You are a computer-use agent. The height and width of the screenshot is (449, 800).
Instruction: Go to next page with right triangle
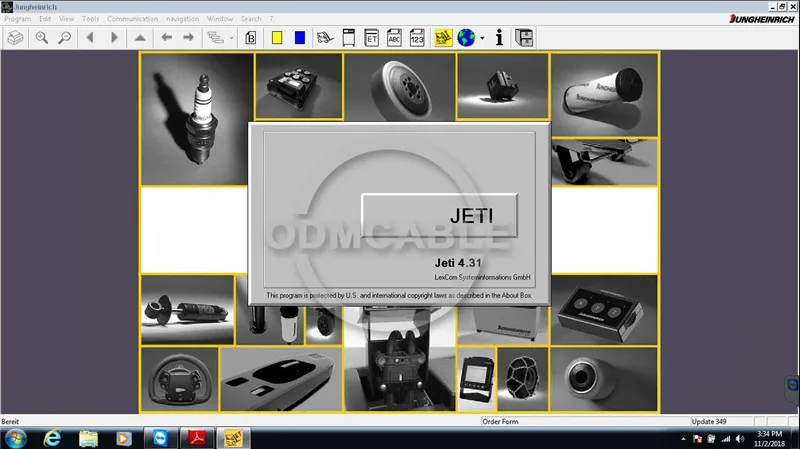(x=114, y=38)
